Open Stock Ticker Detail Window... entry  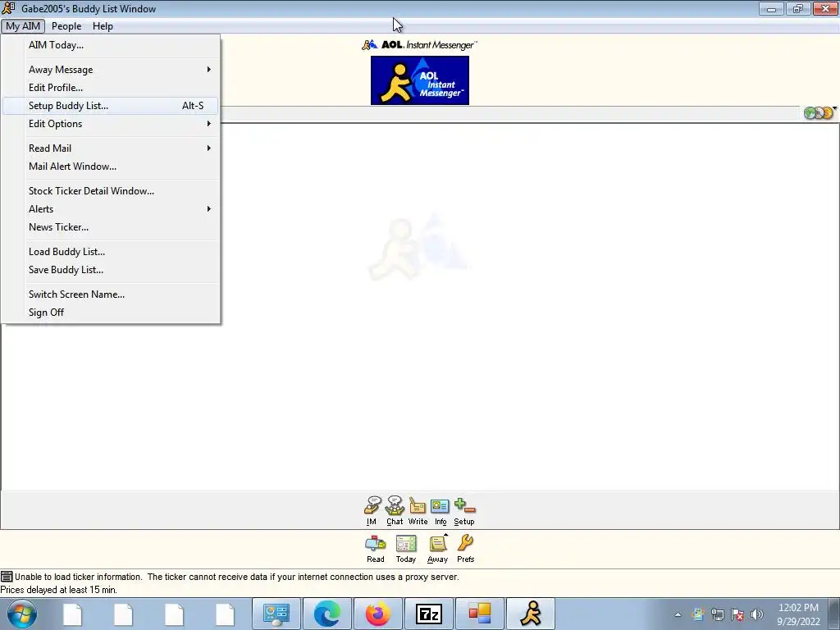point(111,190)
